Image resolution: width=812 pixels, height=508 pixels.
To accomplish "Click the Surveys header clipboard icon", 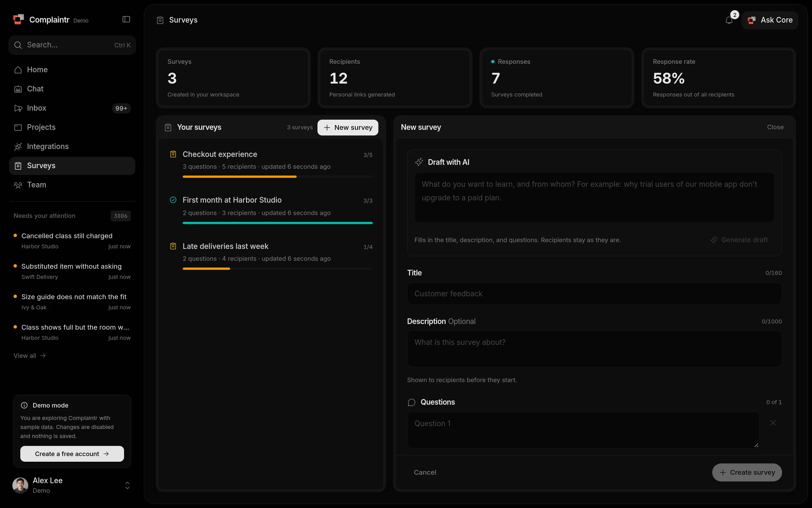I will [x=160, y=20].
